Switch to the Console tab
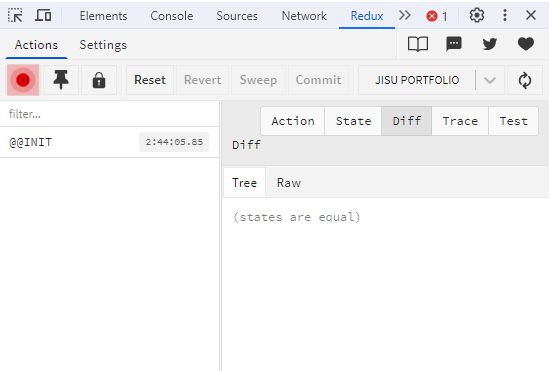This screenshot has height=371, width=549. click(172, 16)
